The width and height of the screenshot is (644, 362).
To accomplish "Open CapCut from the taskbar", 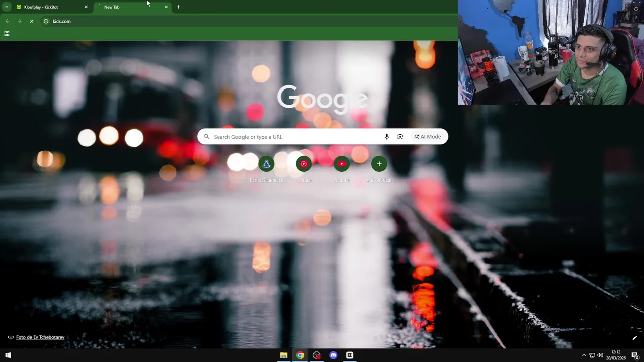I will 350,355.
